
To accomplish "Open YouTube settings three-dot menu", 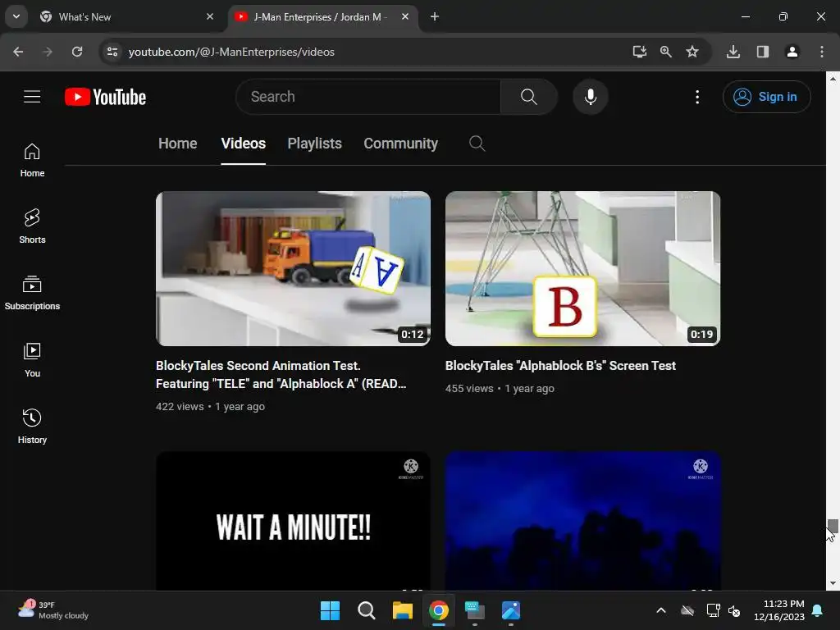I will coord(697,97).
